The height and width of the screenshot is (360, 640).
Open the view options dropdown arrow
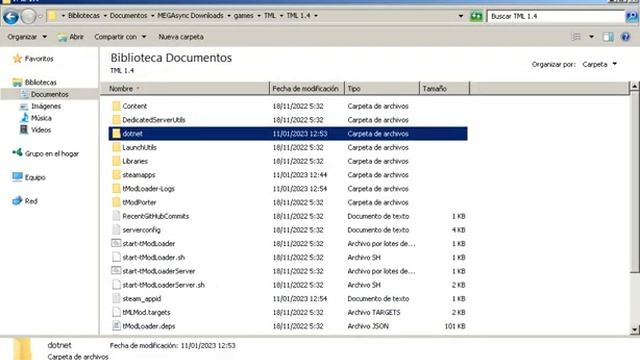(x=591, y=37)
